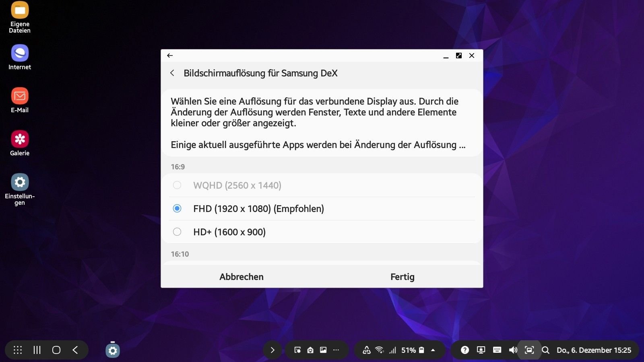
Task: Click the lock-screen notification icon
Action: (310, 350)
